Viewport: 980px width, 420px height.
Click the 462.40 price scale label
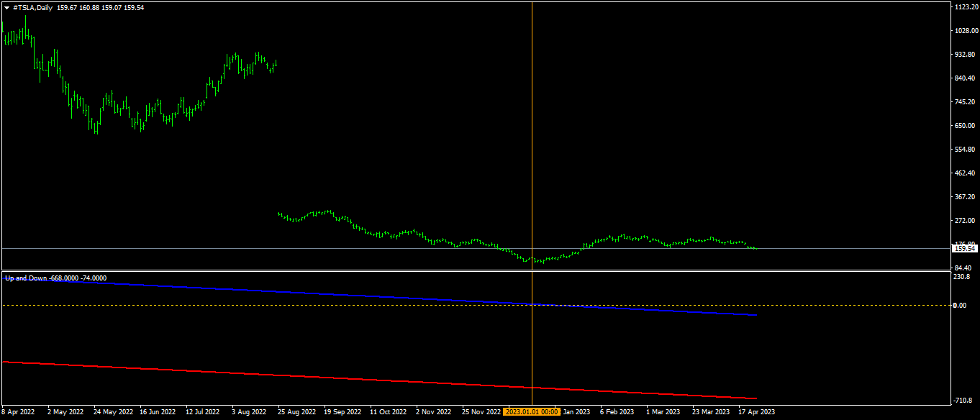pyautogui.click(x=966, y=173)
